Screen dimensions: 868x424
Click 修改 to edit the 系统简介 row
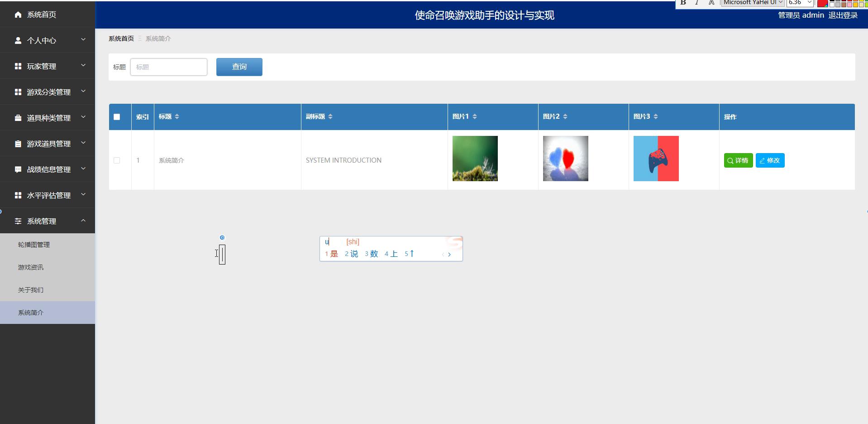770,160
